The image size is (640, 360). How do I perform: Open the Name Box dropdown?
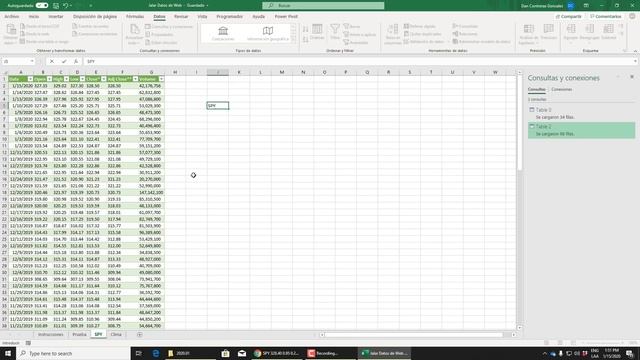32,61
